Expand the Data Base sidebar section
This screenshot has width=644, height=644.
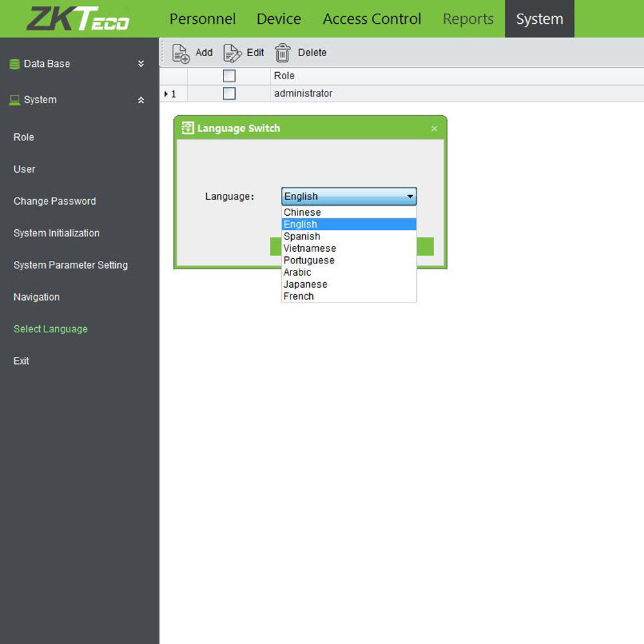click(141, 64)
